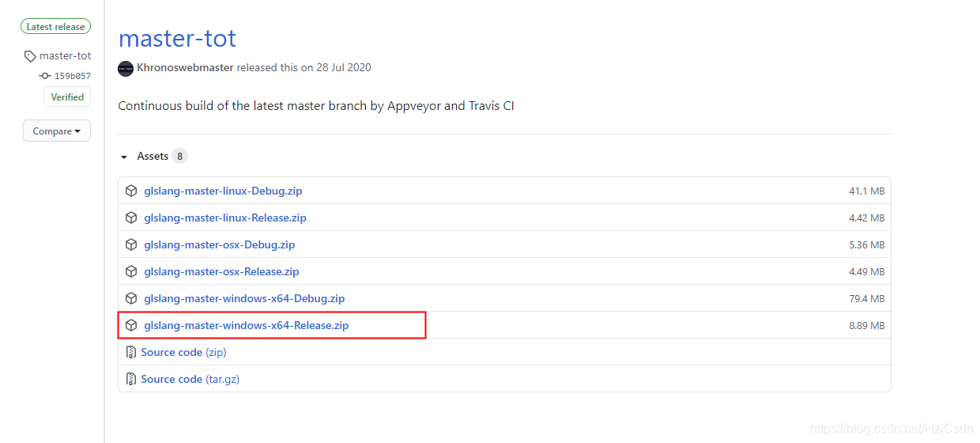Viewport: 980px width, 443px height.
Task: Click the 41.1 MB file size
Action: tap(867, 191)
